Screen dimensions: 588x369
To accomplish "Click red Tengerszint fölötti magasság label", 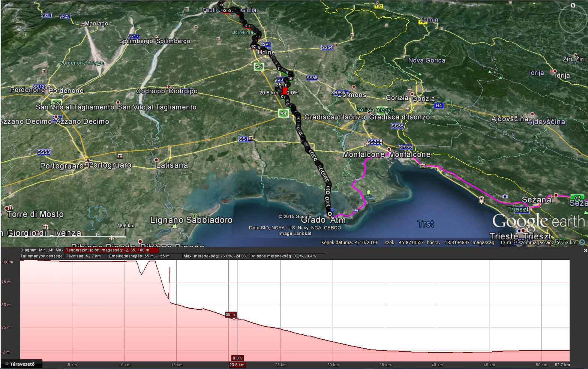I will point(112,250).
